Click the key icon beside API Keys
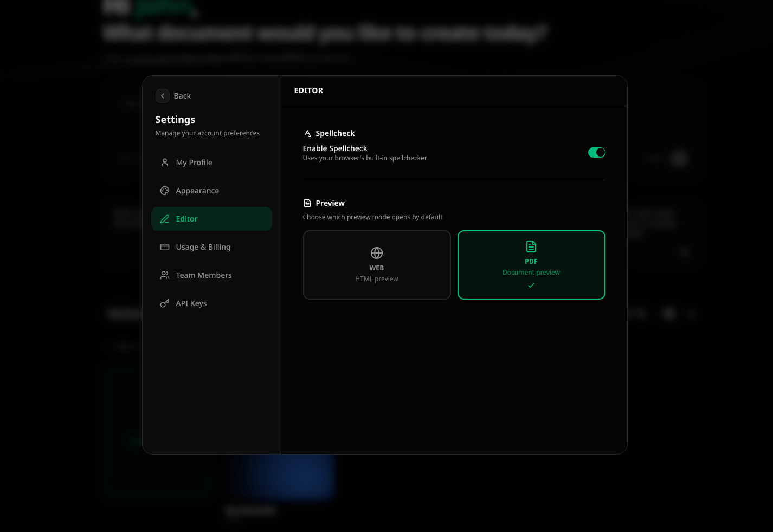Screen dimensions: 773x532 pos(165,303)
